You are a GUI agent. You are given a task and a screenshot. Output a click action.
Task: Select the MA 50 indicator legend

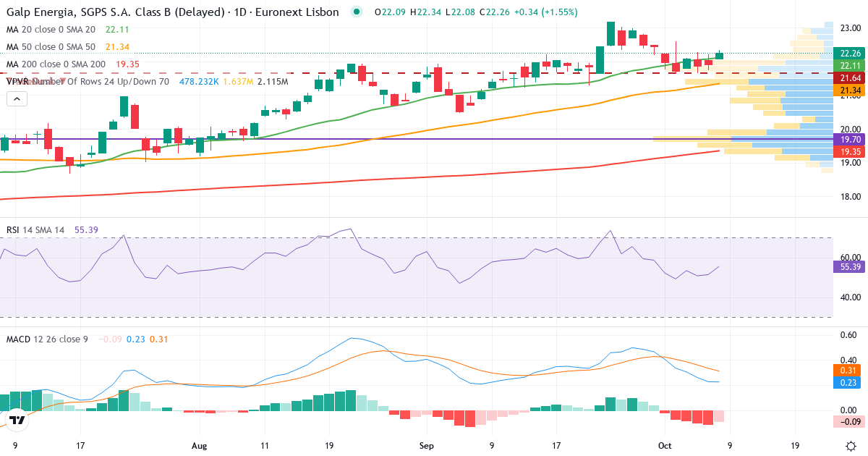click(51, 47)
